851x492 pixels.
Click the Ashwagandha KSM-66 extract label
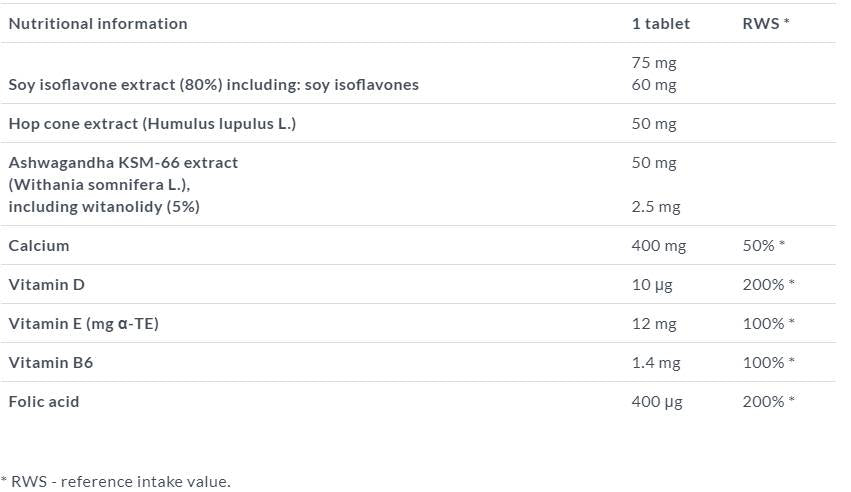coord(123,163)
